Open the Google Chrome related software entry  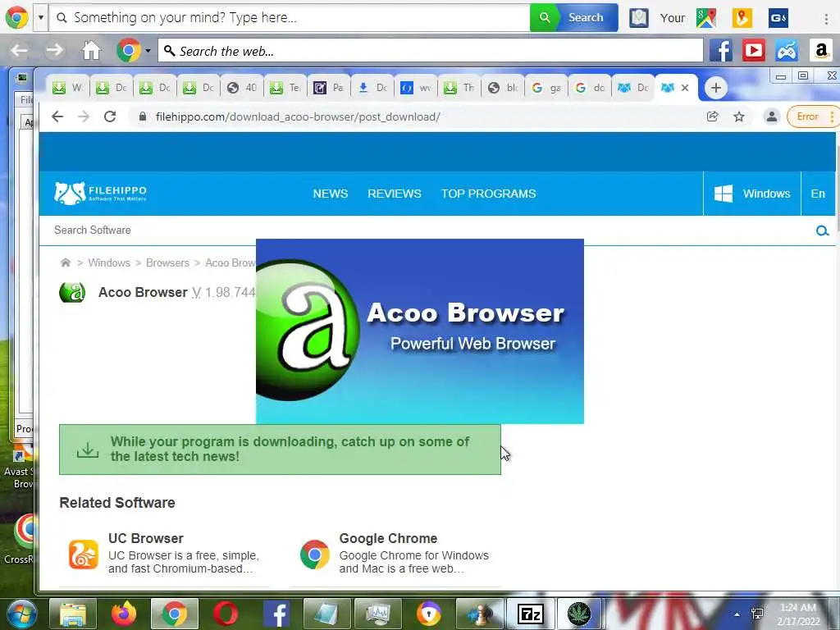pyautogui.click(x=395, y=554)
